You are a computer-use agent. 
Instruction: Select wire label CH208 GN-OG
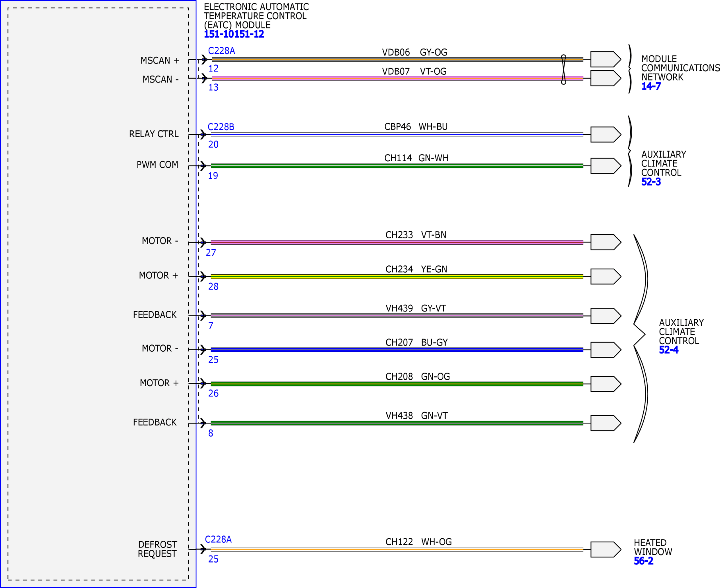tap(417, 377)
